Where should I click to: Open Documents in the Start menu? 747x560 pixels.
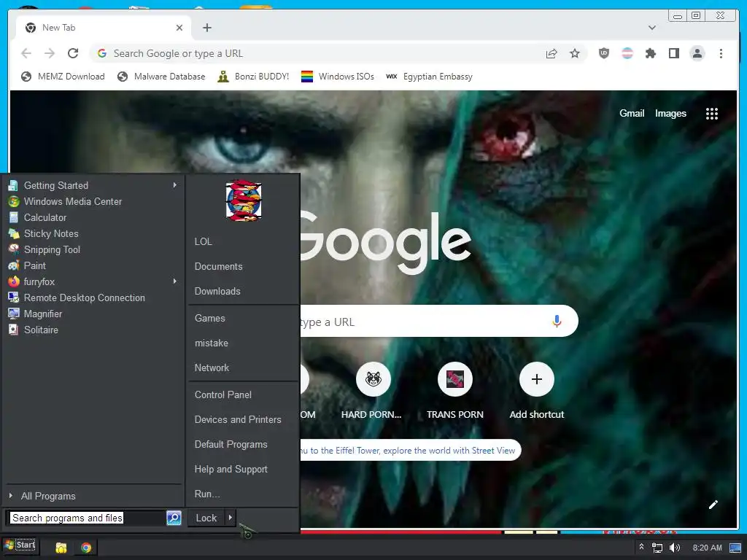218,266
